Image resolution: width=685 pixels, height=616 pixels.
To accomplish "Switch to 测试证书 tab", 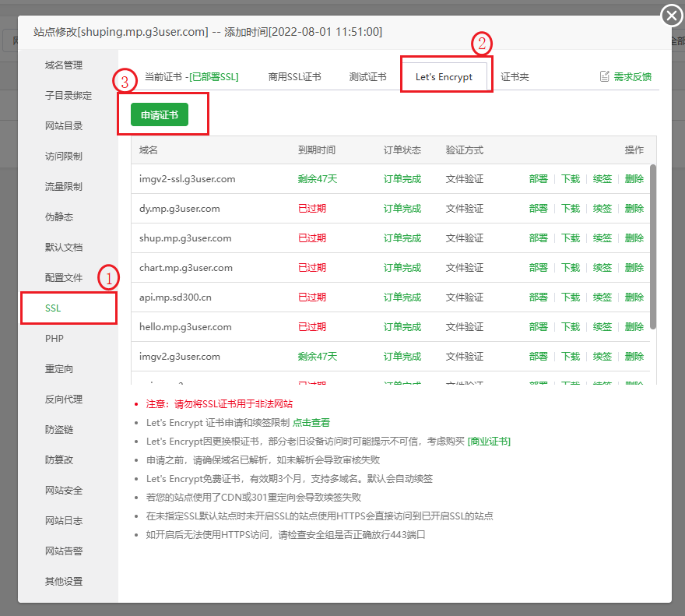I will tap(368, 77).
